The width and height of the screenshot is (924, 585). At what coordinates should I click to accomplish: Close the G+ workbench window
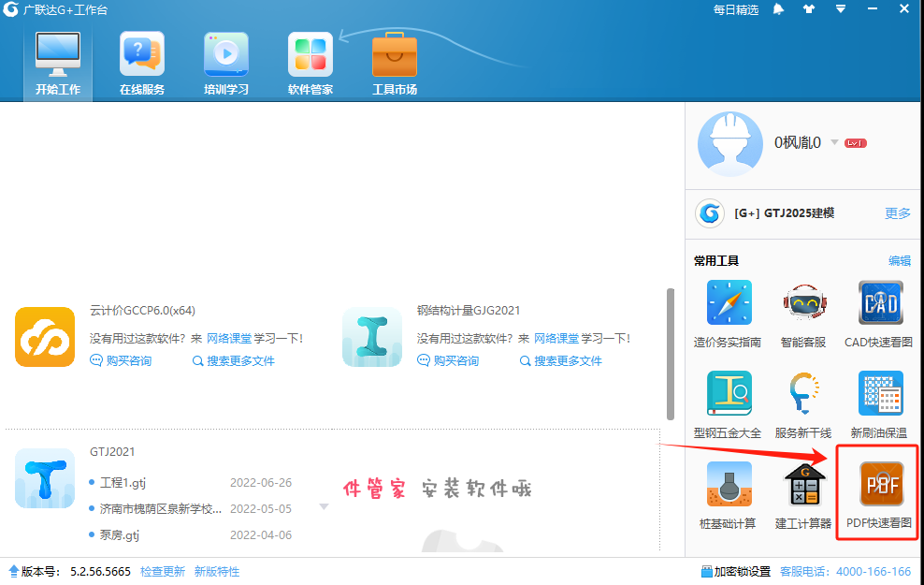coord(904,8)
